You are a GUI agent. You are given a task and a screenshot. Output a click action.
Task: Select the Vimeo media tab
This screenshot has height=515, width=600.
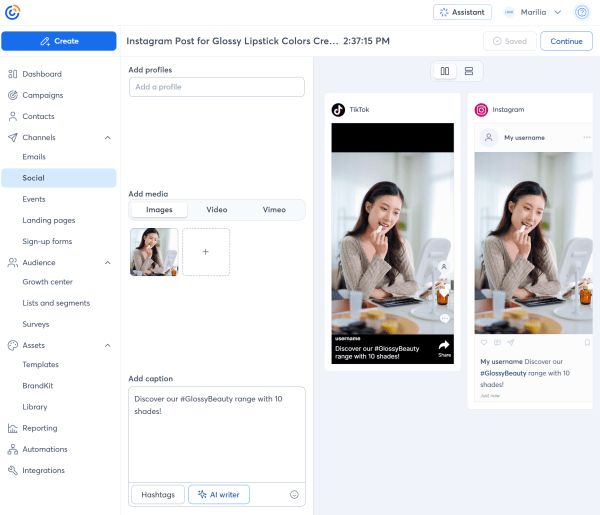pyautogui.click(x=274, y=210)
